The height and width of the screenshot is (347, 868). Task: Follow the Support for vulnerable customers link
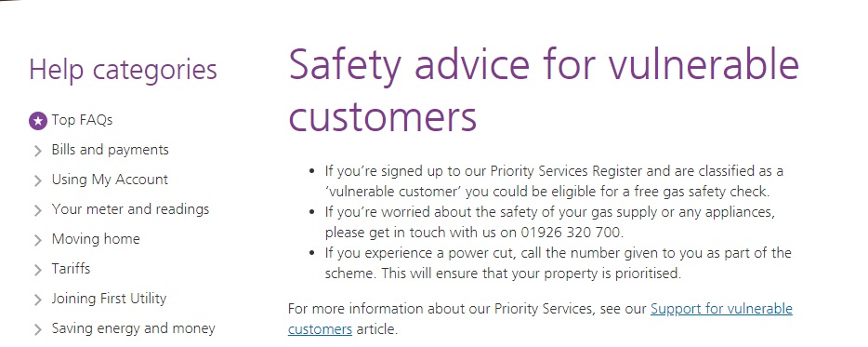click(x=540, y=319)
